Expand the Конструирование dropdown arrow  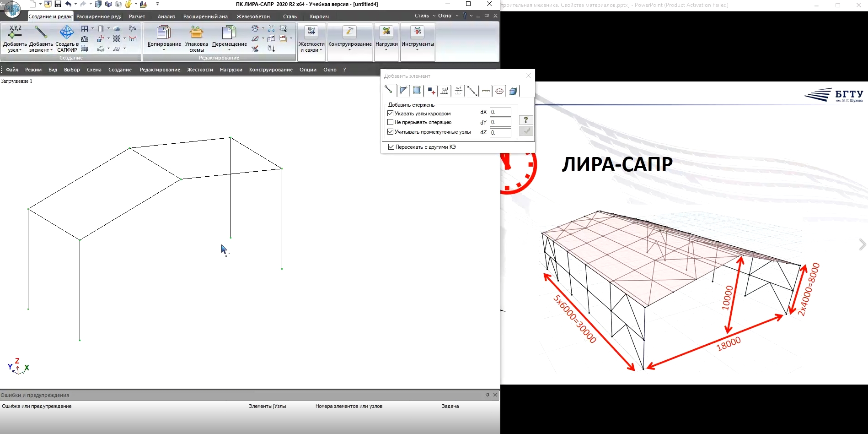(x=349, y=49)
